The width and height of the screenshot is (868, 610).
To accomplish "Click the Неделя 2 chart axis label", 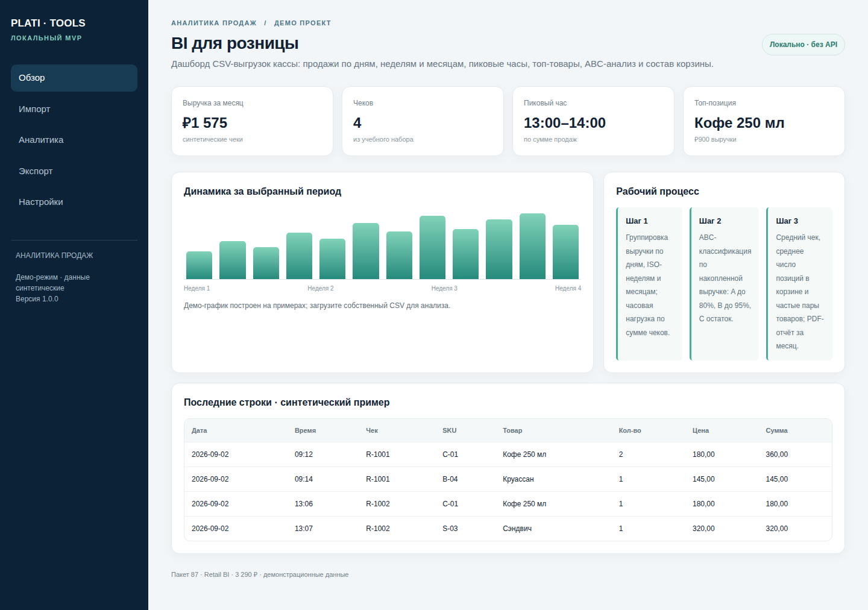I will tap(321, 288).
